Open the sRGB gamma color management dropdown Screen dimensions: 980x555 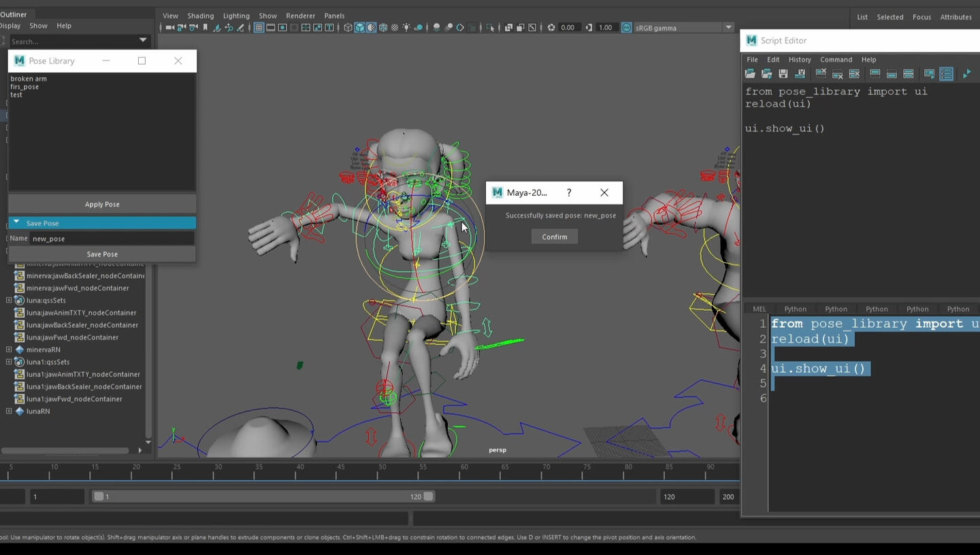point(728,27)
